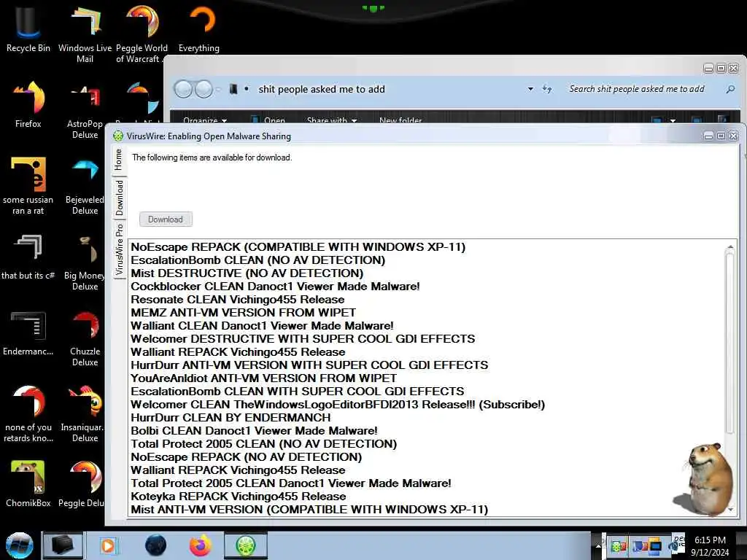This screenshot has width=747, height=560.
Task: Select 'HurrDurr ANTI-VM VERSION' list row
Action: coord(309,365)
